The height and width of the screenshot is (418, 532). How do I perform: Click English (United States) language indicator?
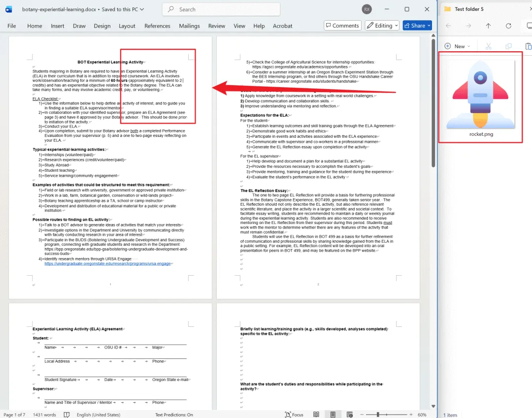coord(99,415)
